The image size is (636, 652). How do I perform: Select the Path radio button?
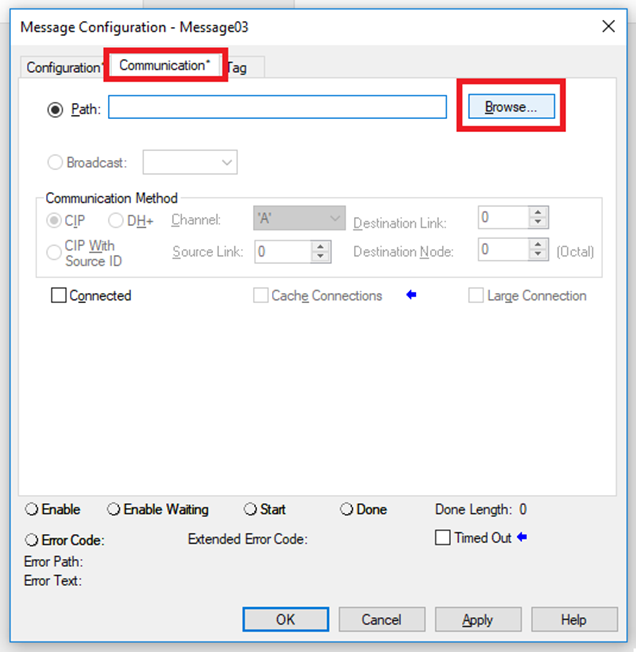coord(55,108)
